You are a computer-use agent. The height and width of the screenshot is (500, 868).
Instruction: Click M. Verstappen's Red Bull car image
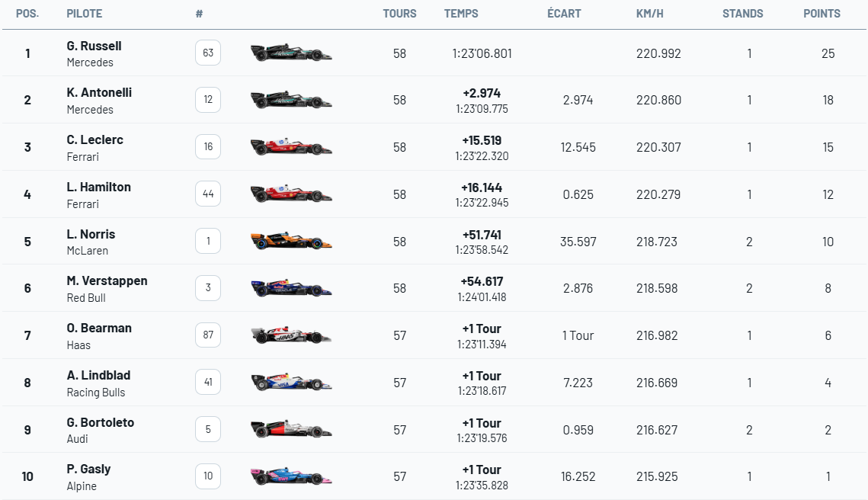(x=291, y=288)
